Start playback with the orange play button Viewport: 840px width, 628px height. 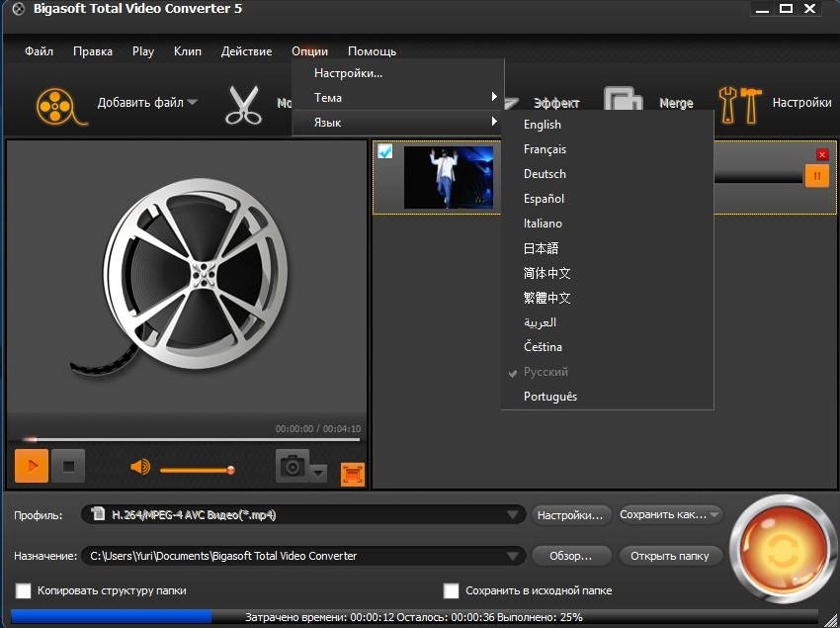32,466
